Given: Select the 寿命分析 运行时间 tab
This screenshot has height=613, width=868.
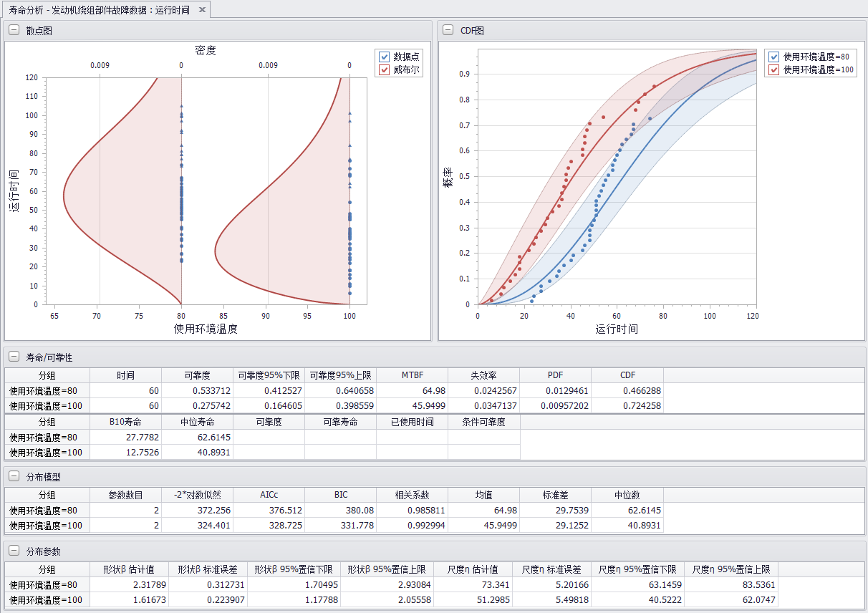Looking at the screenshot, I should pos(99,10).
